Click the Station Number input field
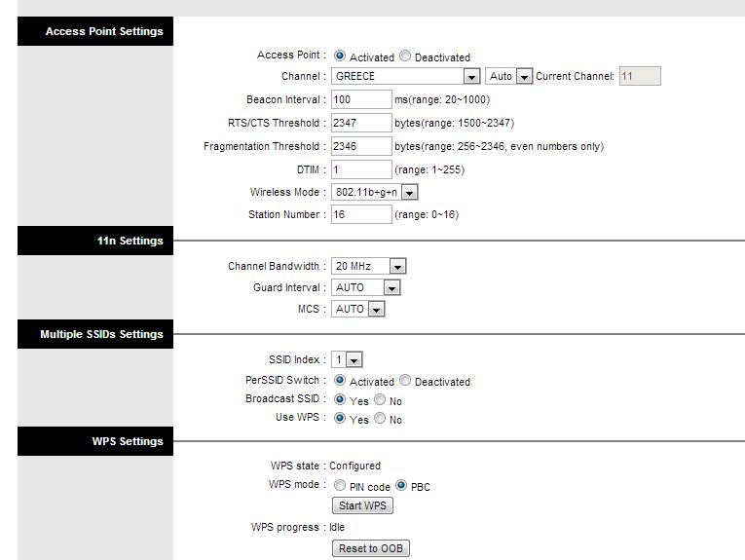The width and height of the screenshot is (745, 560). pos(361,214)
